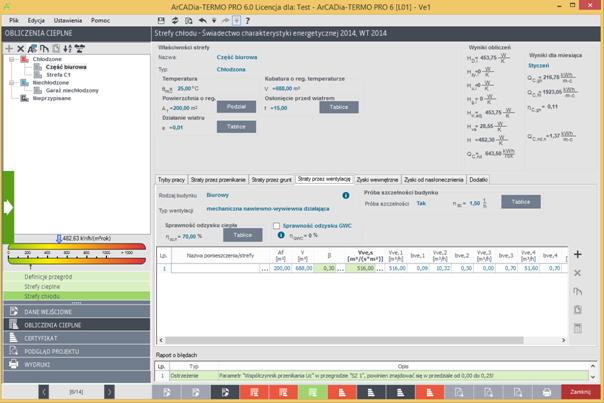604x403 pixels.
Task: Open the Plik menu
Action: coord(14,20)
